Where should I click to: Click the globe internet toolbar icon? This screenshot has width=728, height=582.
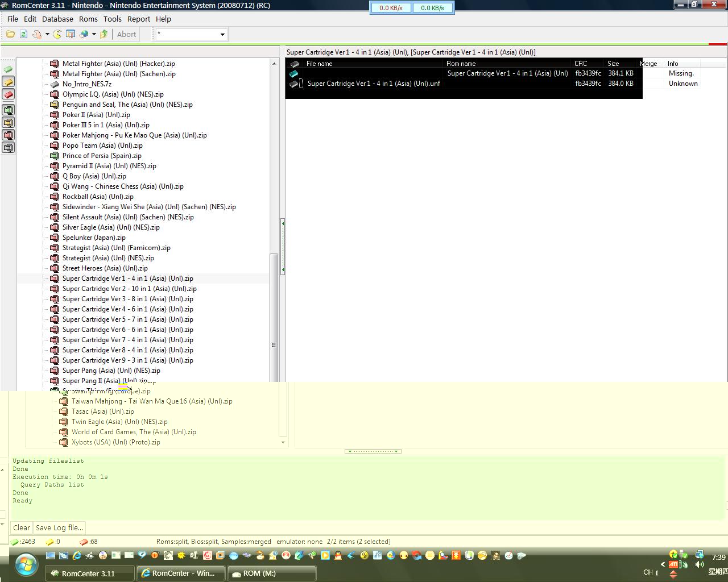84,34
